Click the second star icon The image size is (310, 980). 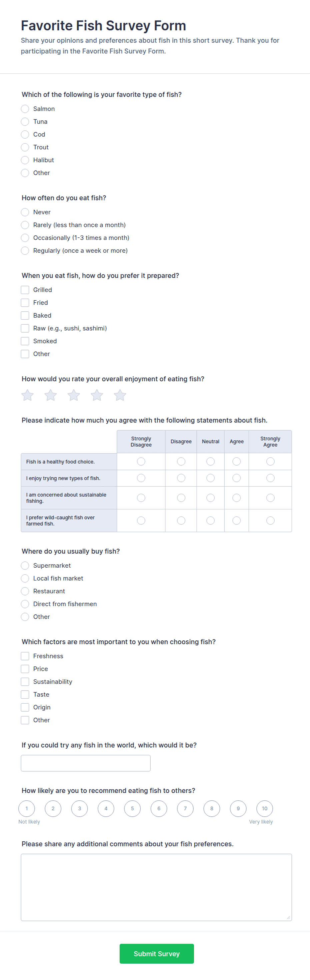(51, 395)
